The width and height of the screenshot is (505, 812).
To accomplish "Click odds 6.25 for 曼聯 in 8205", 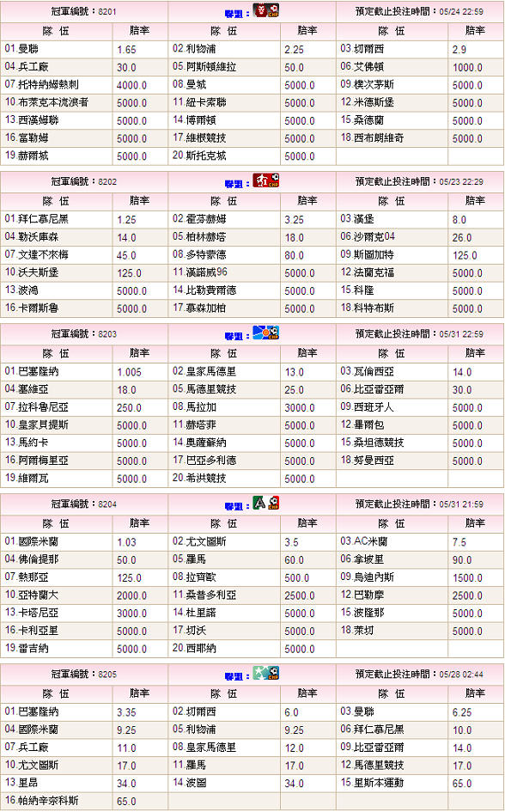I will pos(462,712).
